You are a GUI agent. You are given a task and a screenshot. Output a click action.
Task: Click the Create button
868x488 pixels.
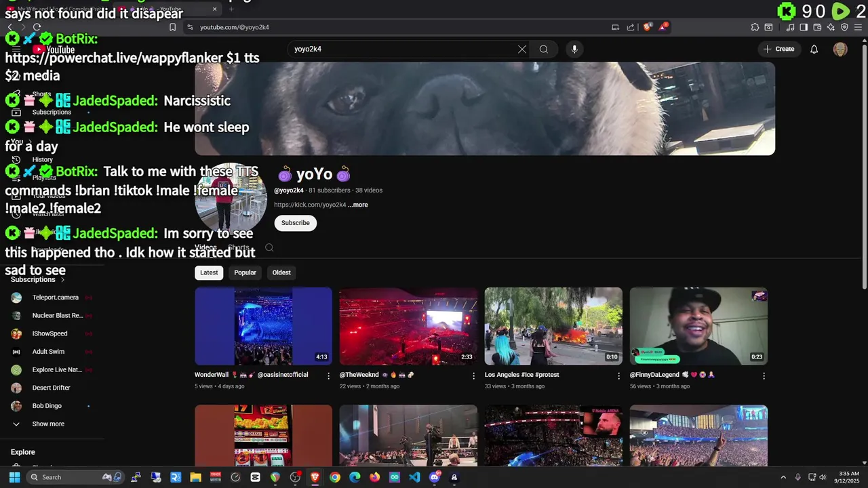point(778,49)
